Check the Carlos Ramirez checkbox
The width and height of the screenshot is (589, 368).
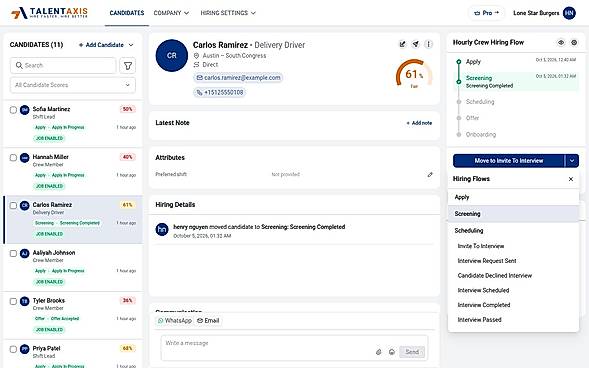pyautogui.click(x=13, y=205)
